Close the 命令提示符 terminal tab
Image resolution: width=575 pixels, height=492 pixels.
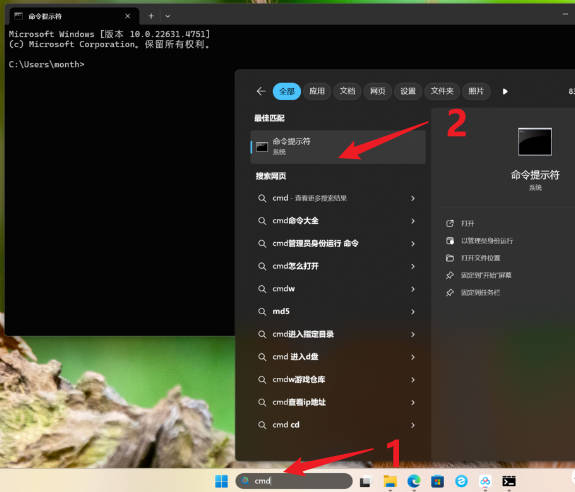pos(127,16)
